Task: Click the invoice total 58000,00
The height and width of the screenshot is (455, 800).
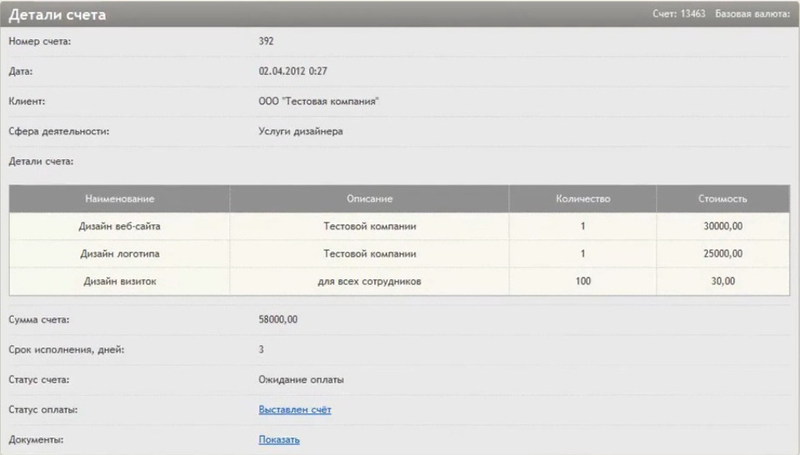Action: tap(278, 319)
